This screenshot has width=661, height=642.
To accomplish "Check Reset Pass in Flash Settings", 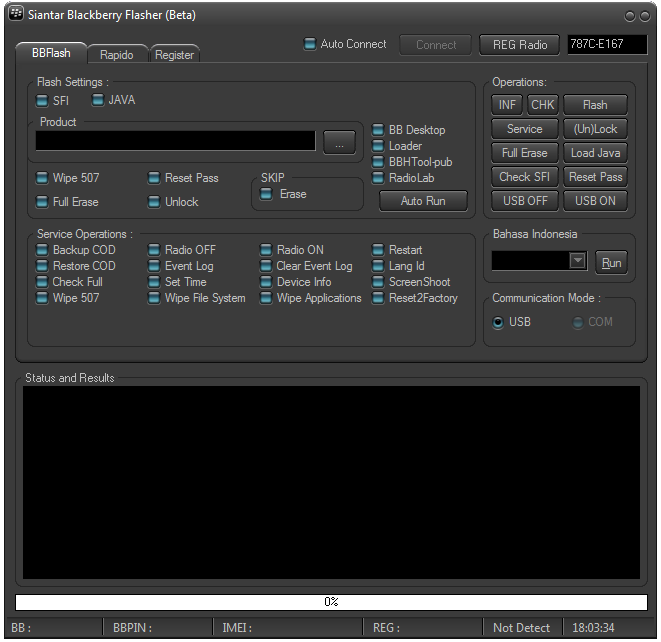I will (x=154, y=178).
